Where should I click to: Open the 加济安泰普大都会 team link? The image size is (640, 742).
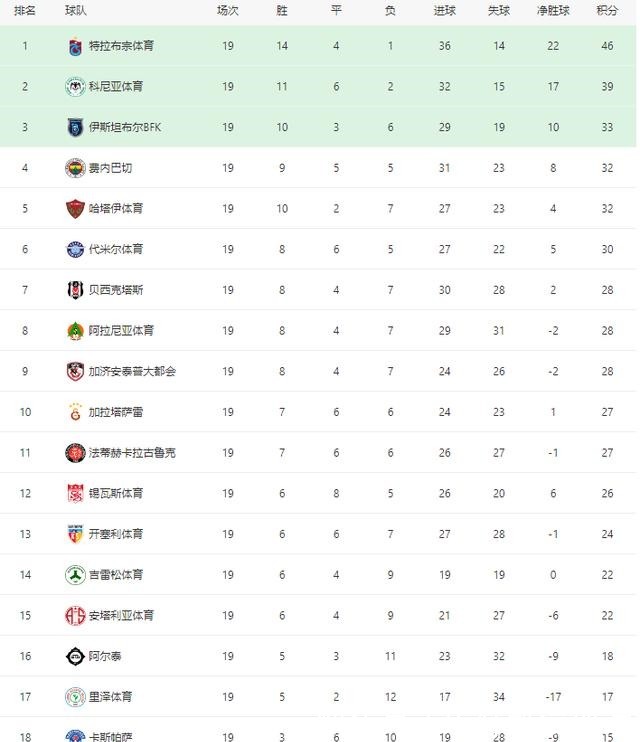coord(132,371)
